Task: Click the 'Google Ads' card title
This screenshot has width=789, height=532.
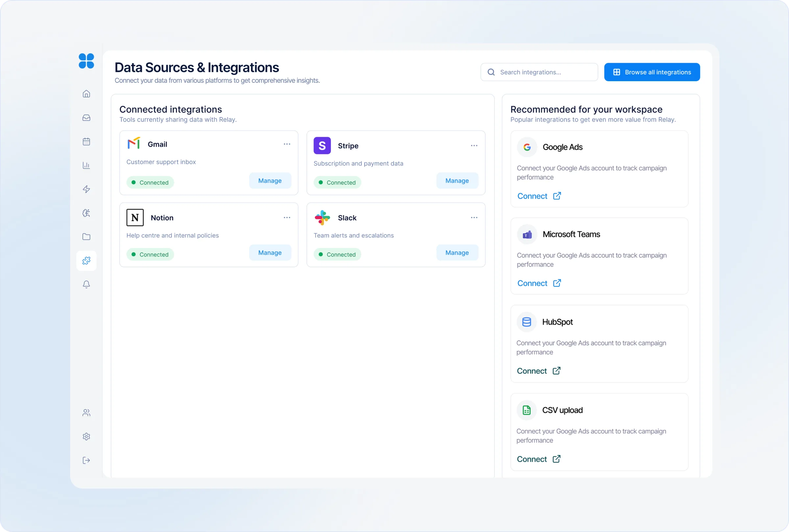Action: pos(562,147)
